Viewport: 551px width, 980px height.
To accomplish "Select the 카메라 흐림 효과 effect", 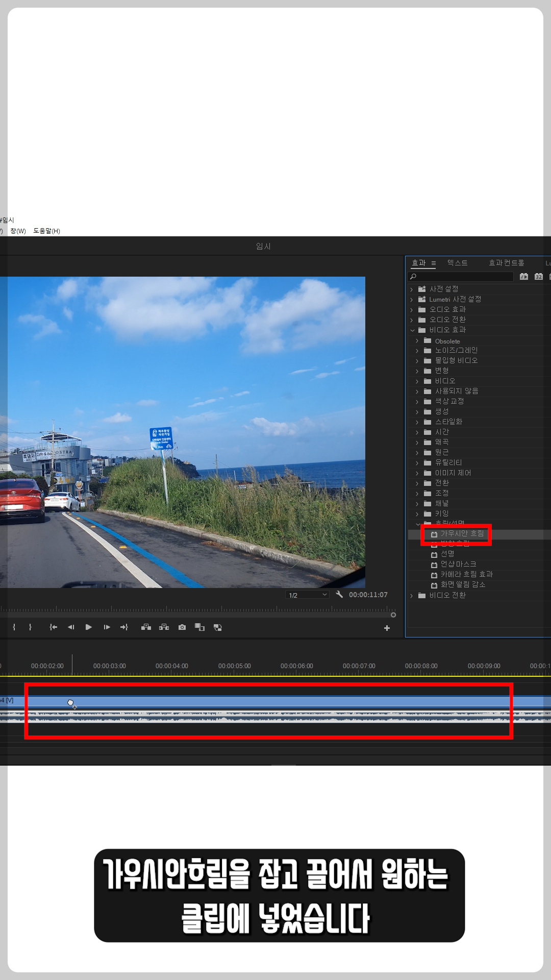I will [x=467, y=574].
